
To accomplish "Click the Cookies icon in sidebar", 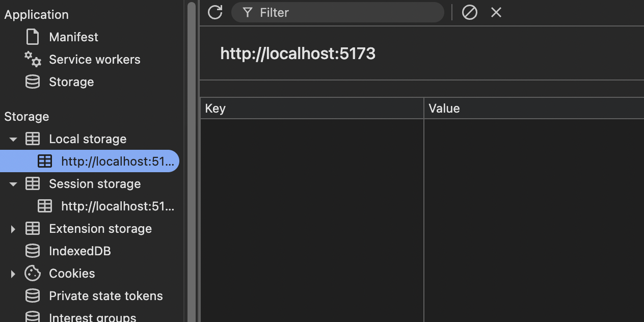I will pyautogui.click(x=33, y=274).
